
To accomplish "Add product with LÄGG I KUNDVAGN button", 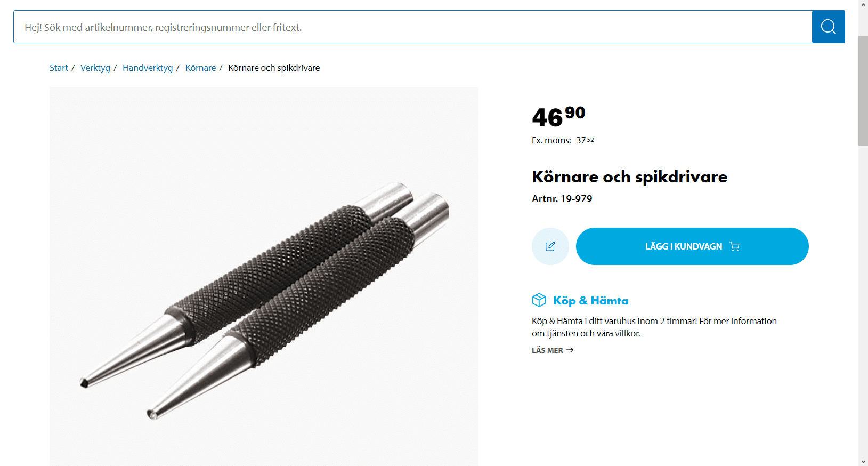I will click(x=692, y=246).
